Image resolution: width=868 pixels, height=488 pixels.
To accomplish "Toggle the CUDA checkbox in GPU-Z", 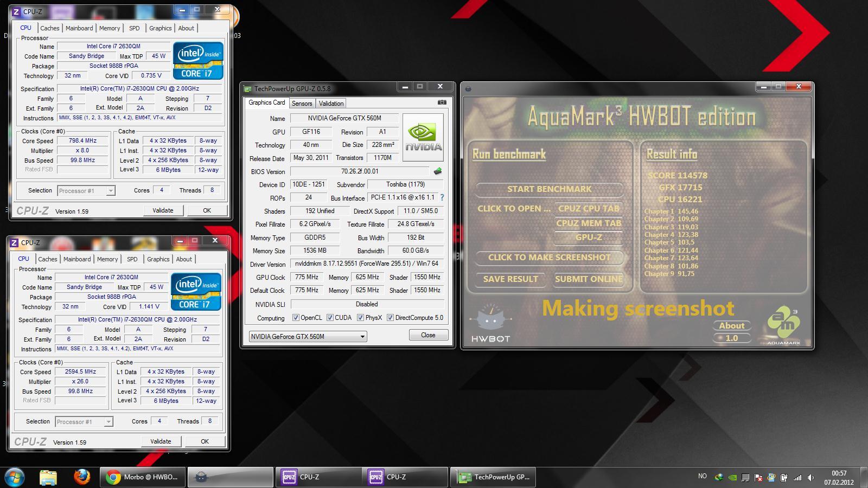I will click(x=330, y=318).
